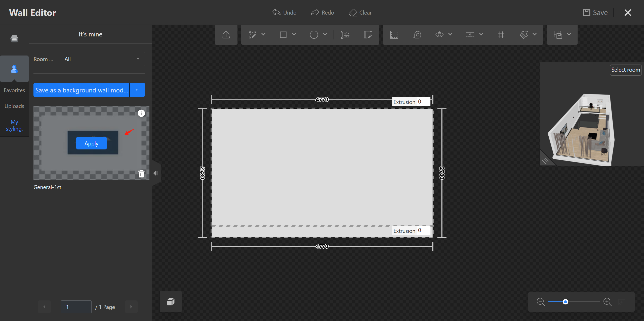This screenshot has height=321, width=644.
Task: Toggle the eye visibility icon
Action: pos(439,35)
